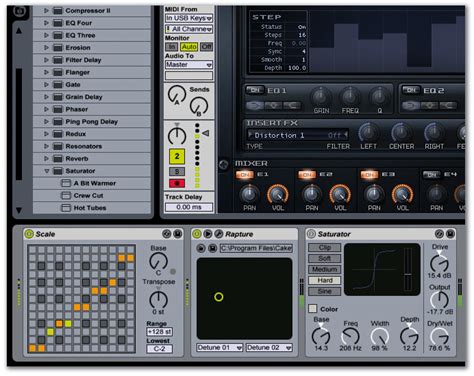The image size is (474, 376).
Task: Select the Sine saturation mode
Action: pos(325,291)
